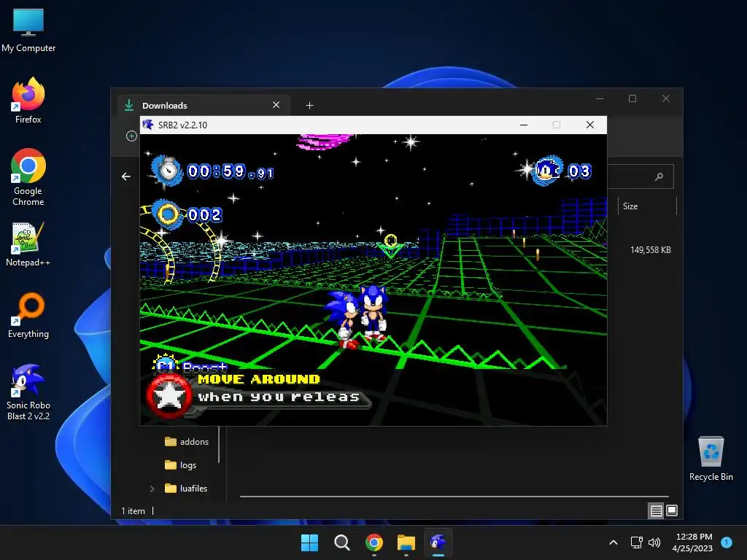
Task: Click the '1 item' status bar text
Action: [133, 511]
